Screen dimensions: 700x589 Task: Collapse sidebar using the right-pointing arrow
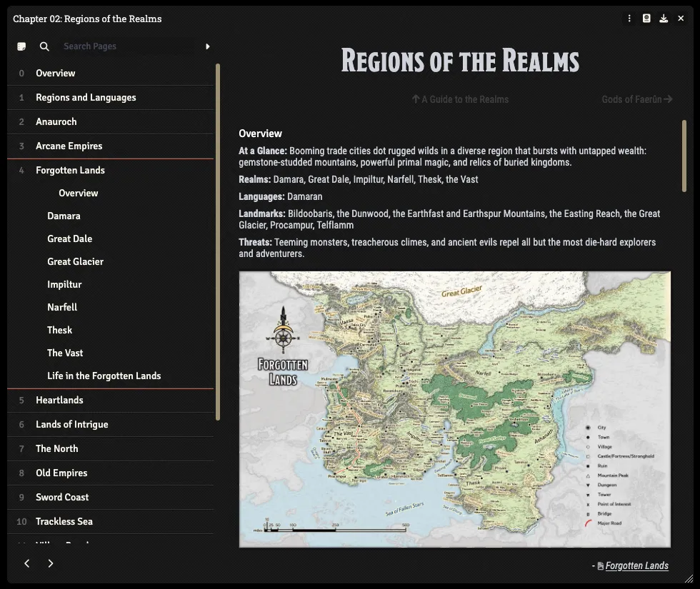tap(208, 46)
